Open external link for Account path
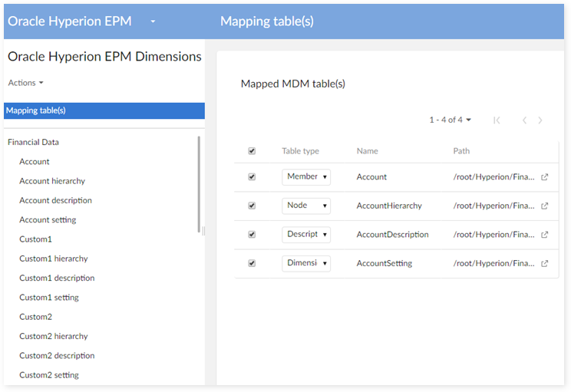Screen dimensions: 571x392 point(545,177)
